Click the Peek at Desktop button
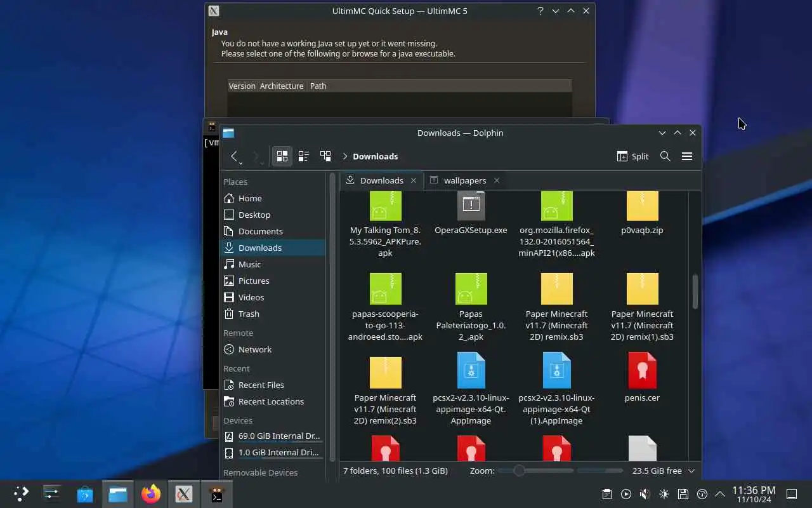The image size is (812, 508). 792,494
